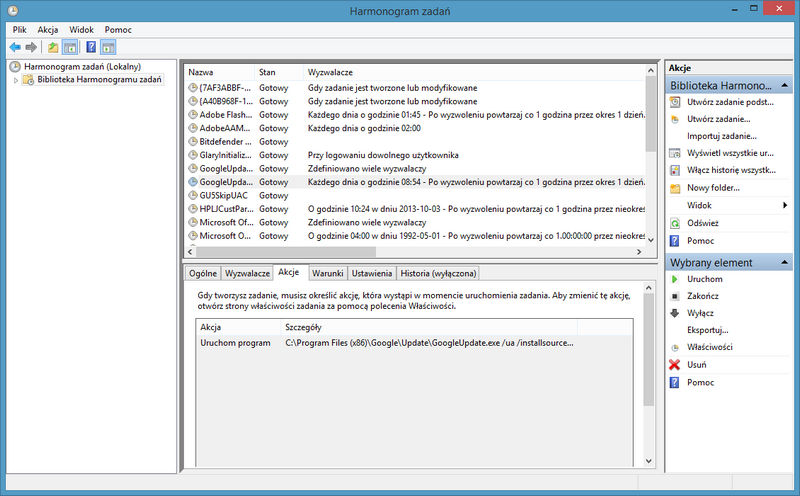The image size is (800, 496).
Task: Click the folder icon of Biblioteka Harmonogramu zadań
Action: pyautogui.click(x=29, y=80)
